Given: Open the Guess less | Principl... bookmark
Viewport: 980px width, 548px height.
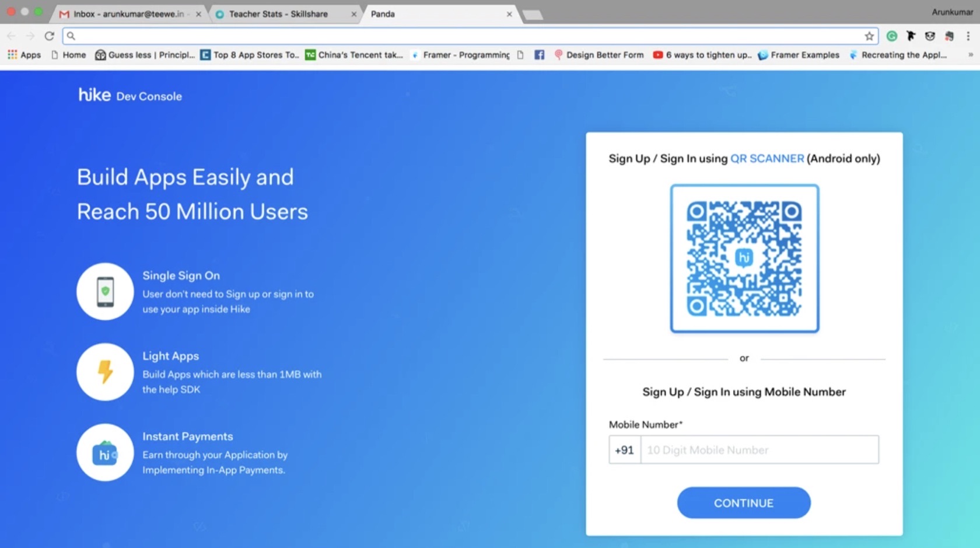Looking at the screenshot, I should coord(145,55).
